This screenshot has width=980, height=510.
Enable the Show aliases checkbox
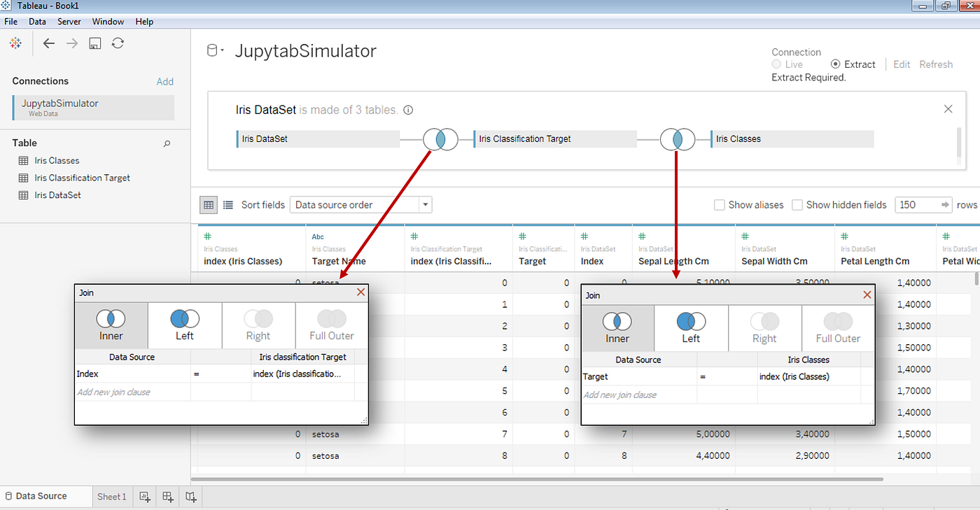pos(720,204)
